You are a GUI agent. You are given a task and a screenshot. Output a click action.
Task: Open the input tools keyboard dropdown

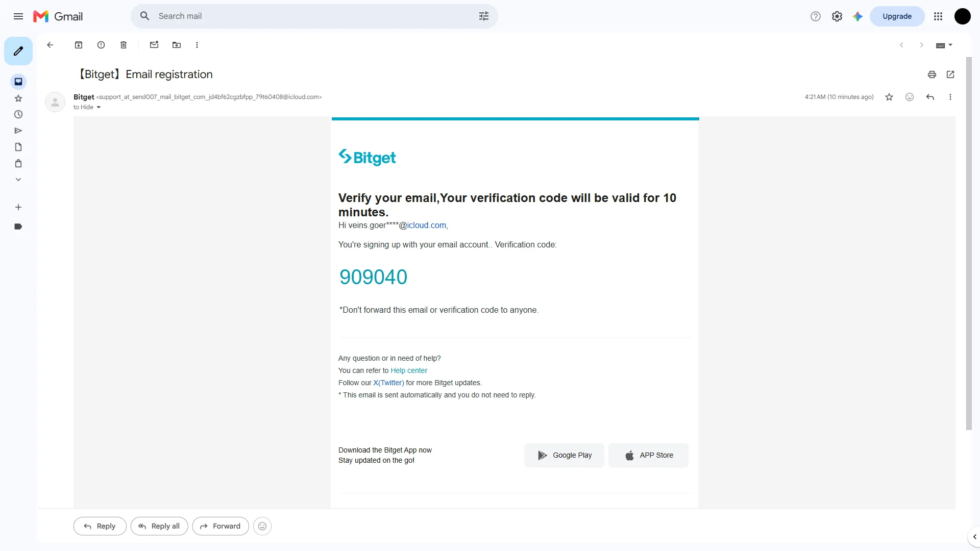(944, 45)
